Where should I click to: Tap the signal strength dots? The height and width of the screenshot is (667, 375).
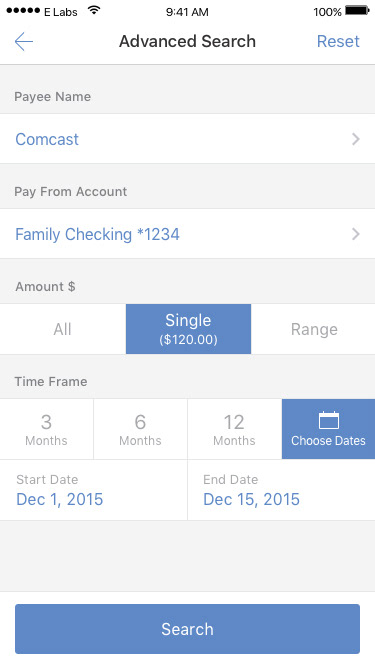click(x=23, y=11)
